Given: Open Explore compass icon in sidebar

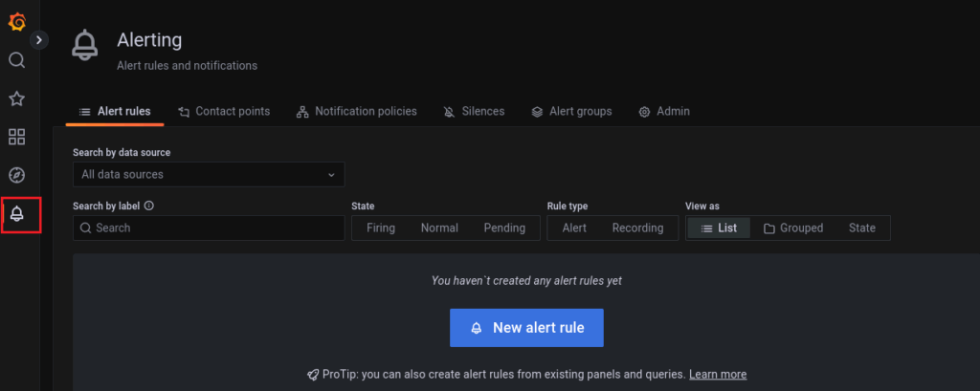Looking at the screenshot, I should (x=17, y=175).
